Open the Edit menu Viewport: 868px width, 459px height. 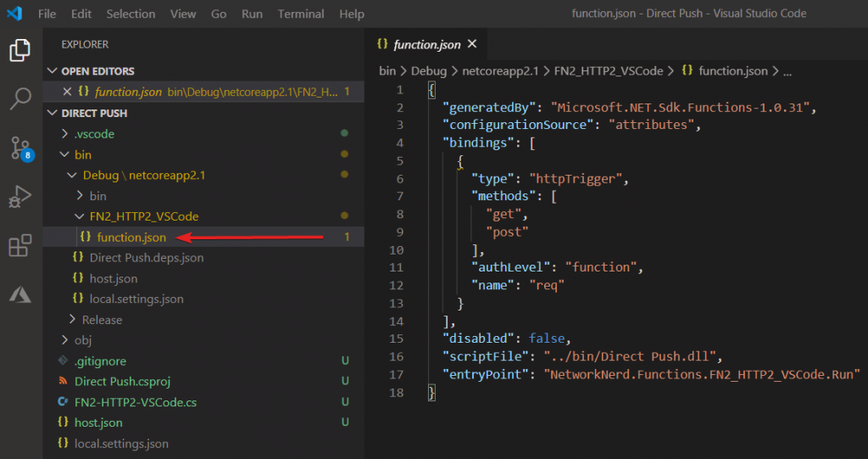[x=81, y=14]
